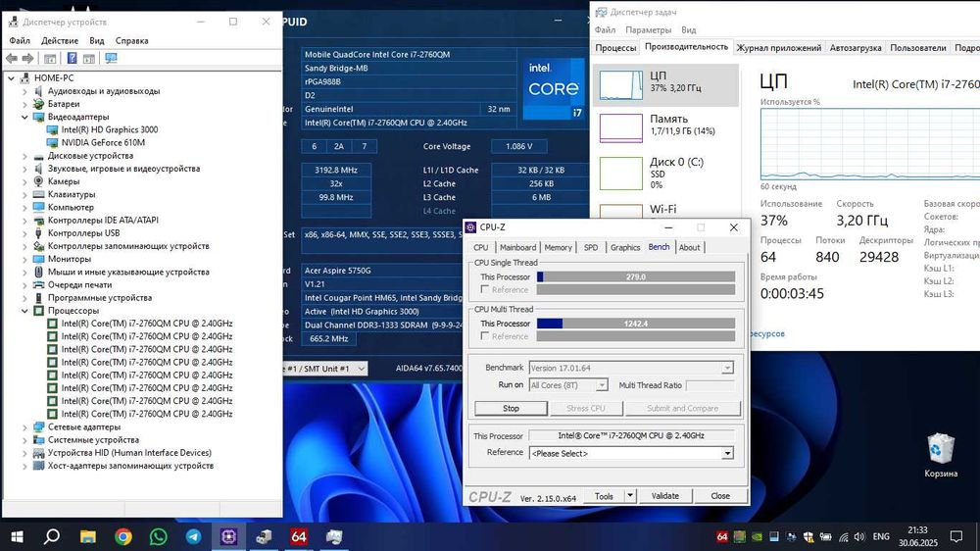Click the Tools button in CPU-Z
Screen dimensions: 980x551
point(604,496)
